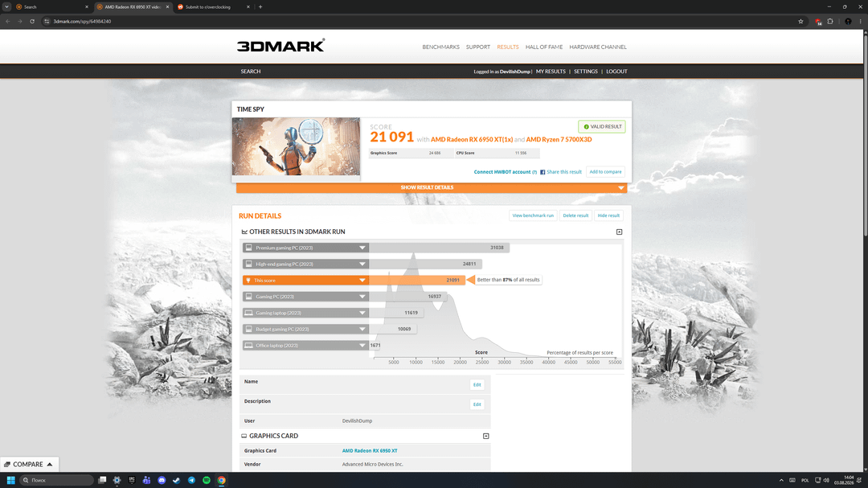Open AMD Radeon RX 6950 XT(1x) score link
Screen dimensions: 868x488
472,140
